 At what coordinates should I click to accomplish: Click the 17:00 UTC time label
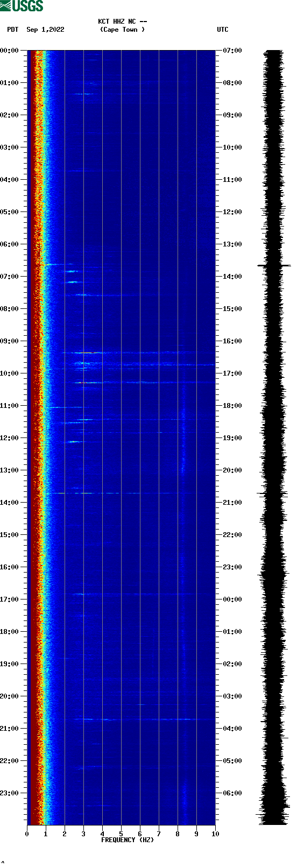232,373
